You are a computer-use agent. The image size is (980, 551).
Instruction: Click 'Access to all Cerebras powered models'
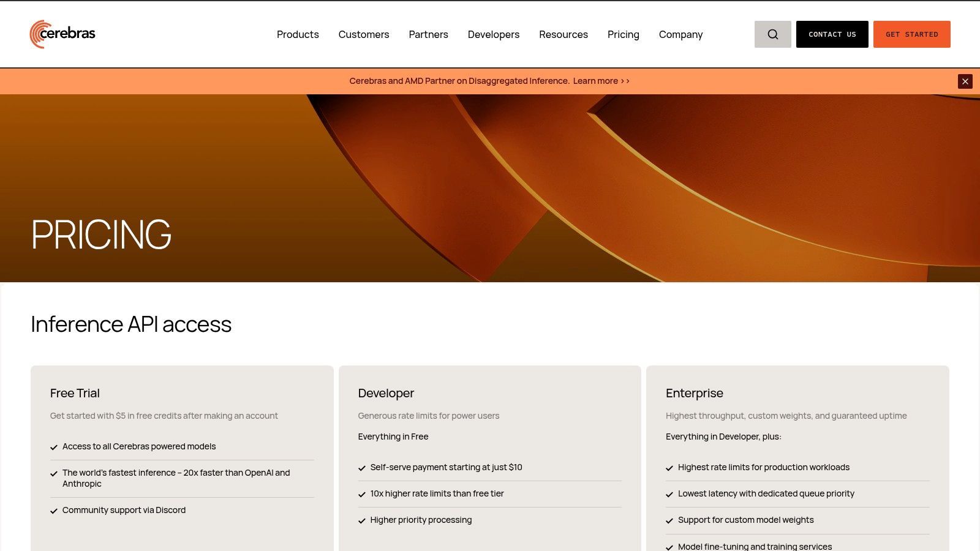[139, 446]
